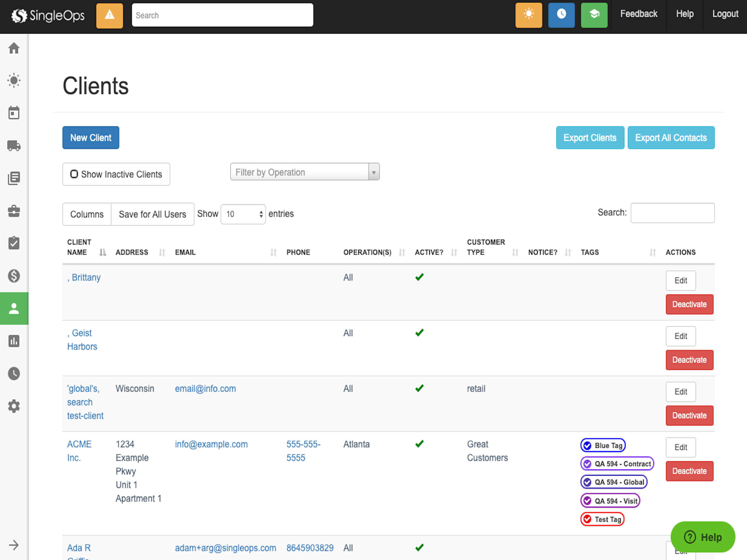
Task: Toggle Show Inactive Clients checkbox
Action: 74,174
